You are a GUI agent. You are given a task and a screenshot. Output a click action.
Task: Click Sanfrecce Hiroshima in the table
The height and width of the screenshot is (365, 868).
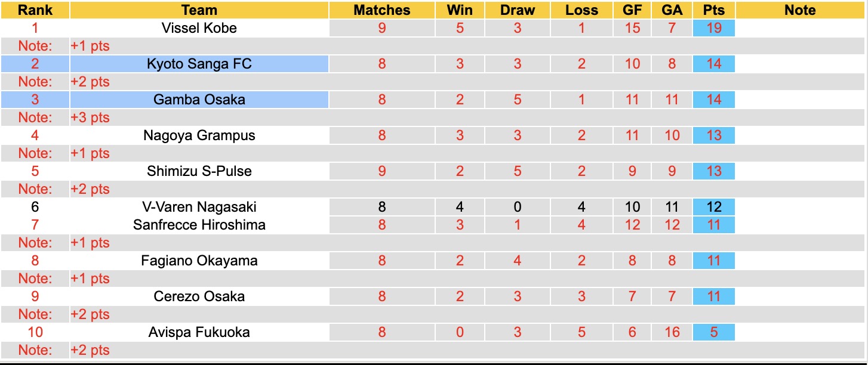click(199, 225)
